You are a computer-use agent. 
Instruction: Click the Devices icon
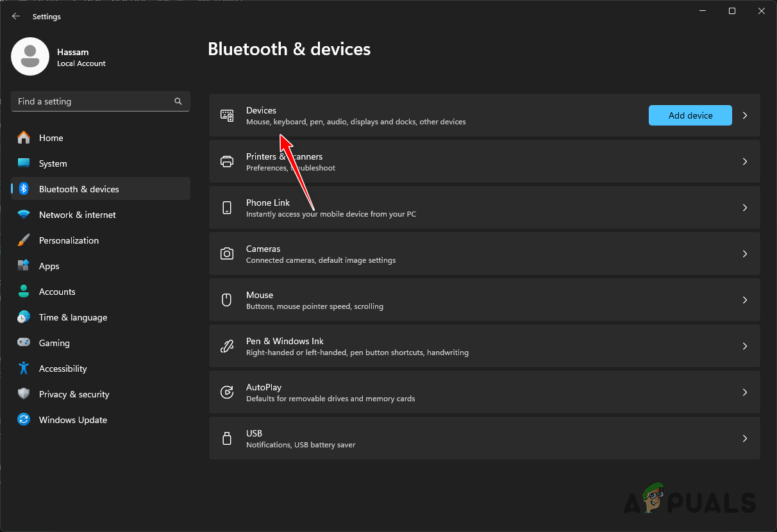tap(227, 115)
